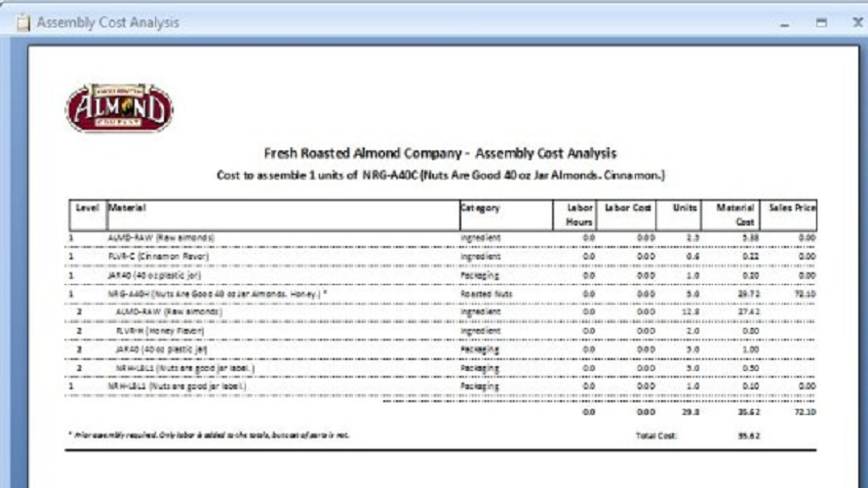Click the '29.72' material cost value
Image resolution: width=868 pixels, height=488 pixels.
click(748, 294)
